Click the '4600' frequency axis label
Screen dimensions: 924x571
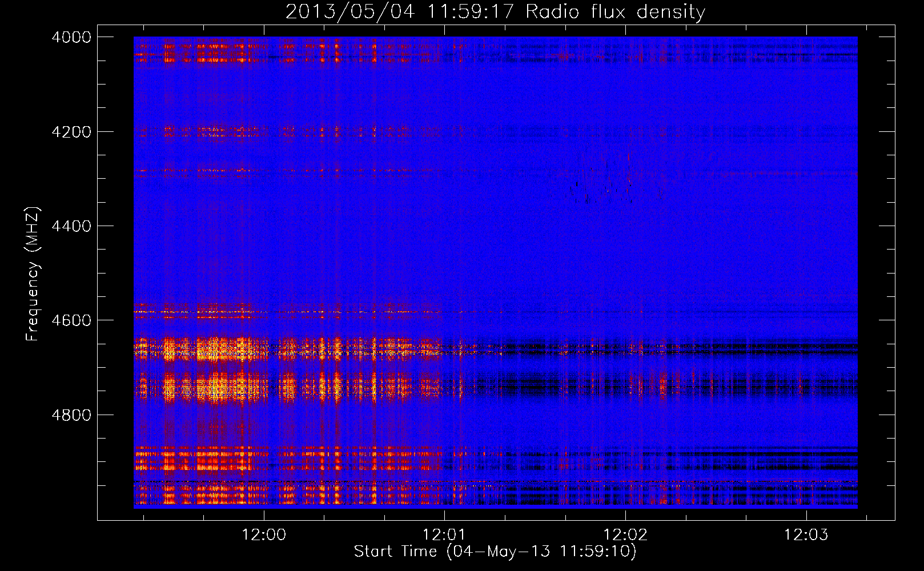tap(71, 320)
